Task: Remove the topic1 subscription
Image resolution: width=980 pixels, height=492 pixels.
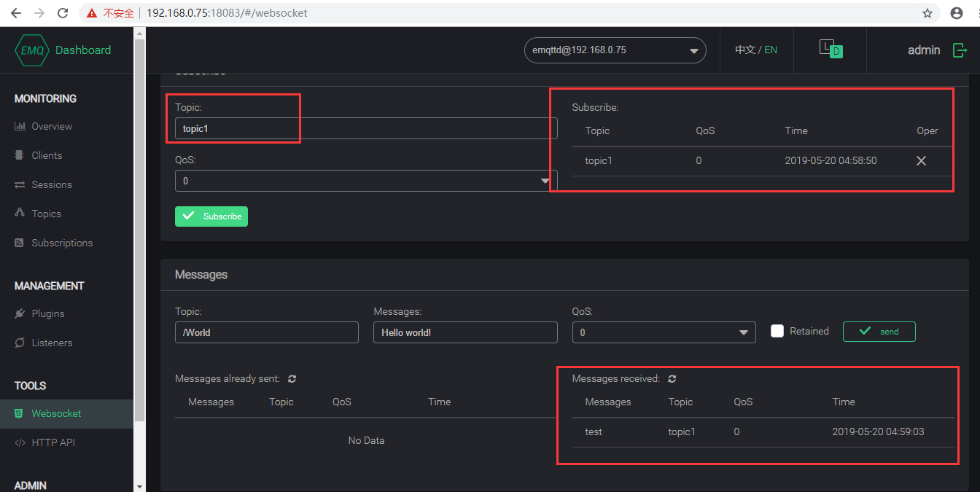Action: click(921, 160)
